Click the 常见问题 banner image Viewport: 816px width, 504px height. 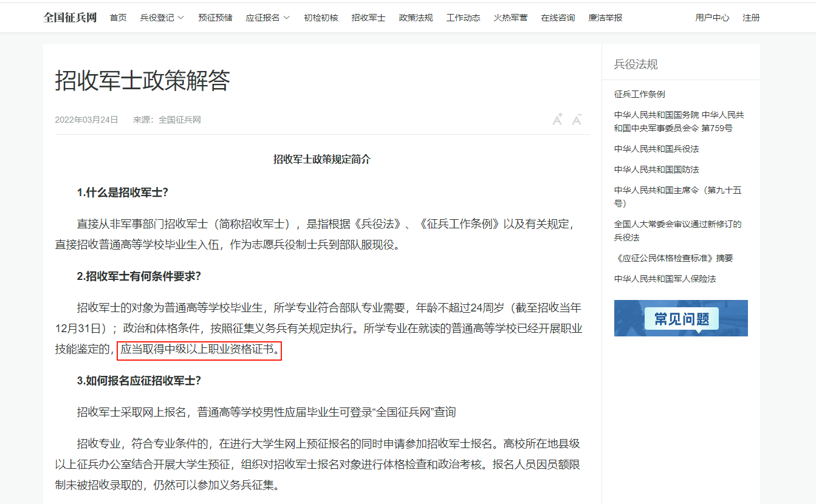[x=681, y=318]
